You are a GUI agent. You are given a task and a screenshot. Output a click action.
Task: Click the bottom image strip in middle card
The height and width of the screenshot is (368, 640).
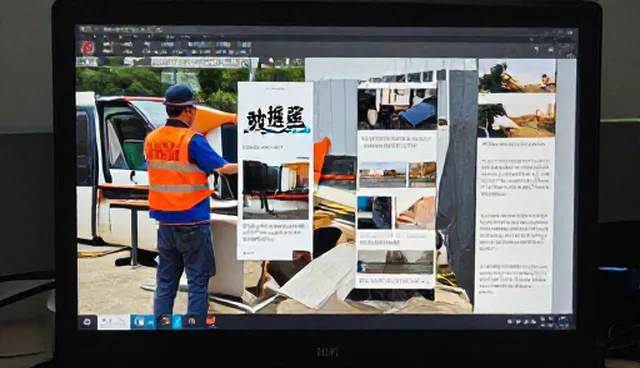(x=396, y=262)
